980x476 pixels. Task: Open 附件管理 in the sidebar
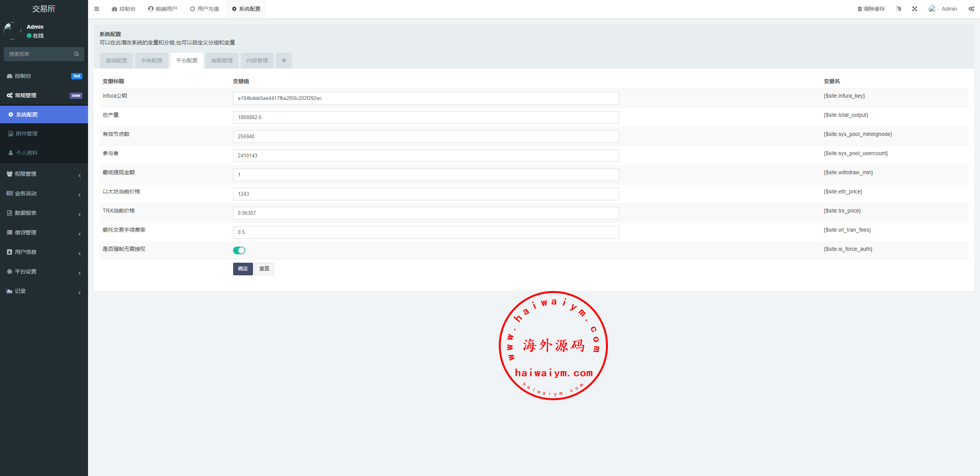pos(27,134)
